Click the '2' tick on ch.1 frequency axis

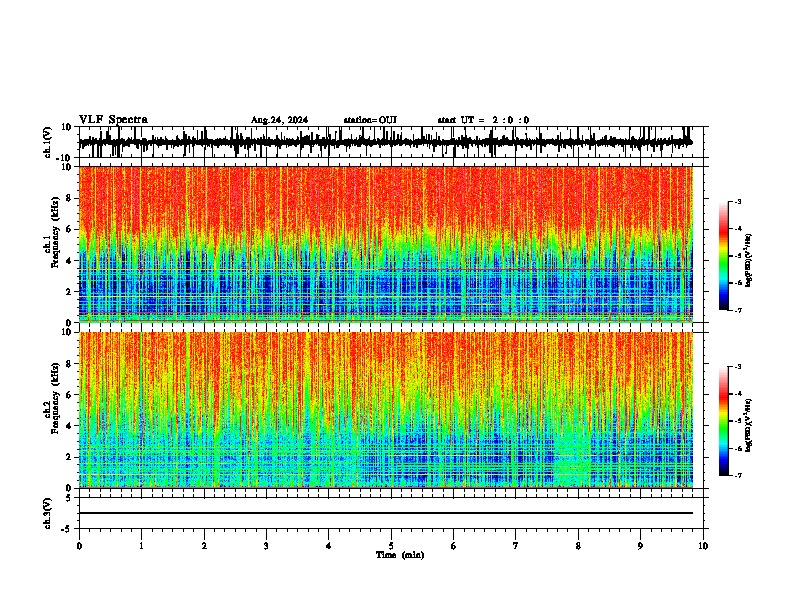(70, 292)
